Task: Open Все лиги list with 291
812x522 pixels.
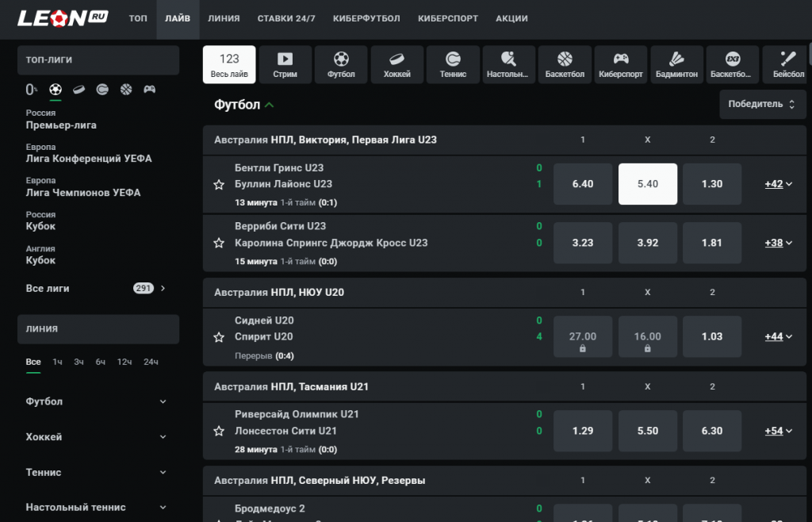Action: [98, 289]
